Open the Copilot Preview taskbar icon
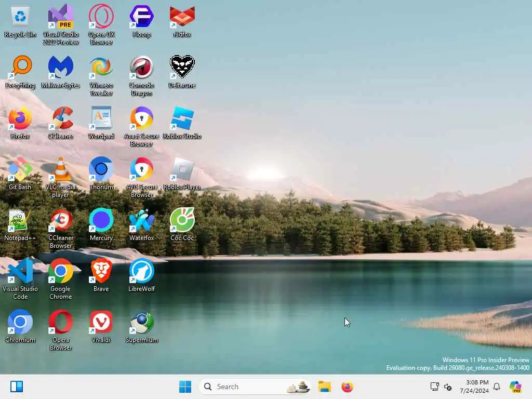The width and height of the screenshot is (532, 399). coord(515,387)
